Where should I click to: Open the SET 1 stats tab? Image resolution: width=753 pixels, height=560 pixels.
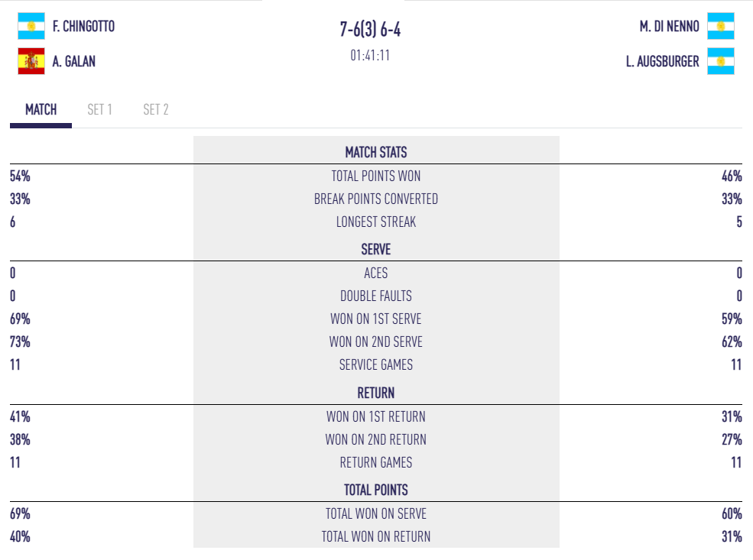(x=99, y=109)
